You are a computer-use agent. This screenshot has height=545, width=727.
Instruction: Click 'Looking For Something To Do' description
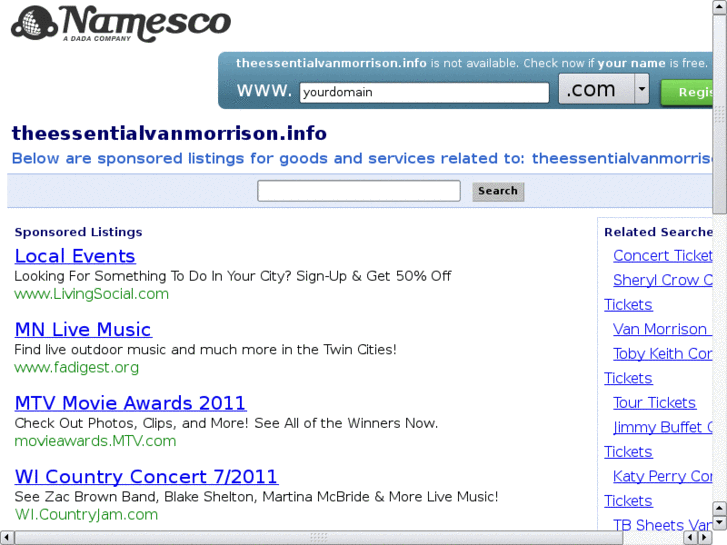pos(233,276)
